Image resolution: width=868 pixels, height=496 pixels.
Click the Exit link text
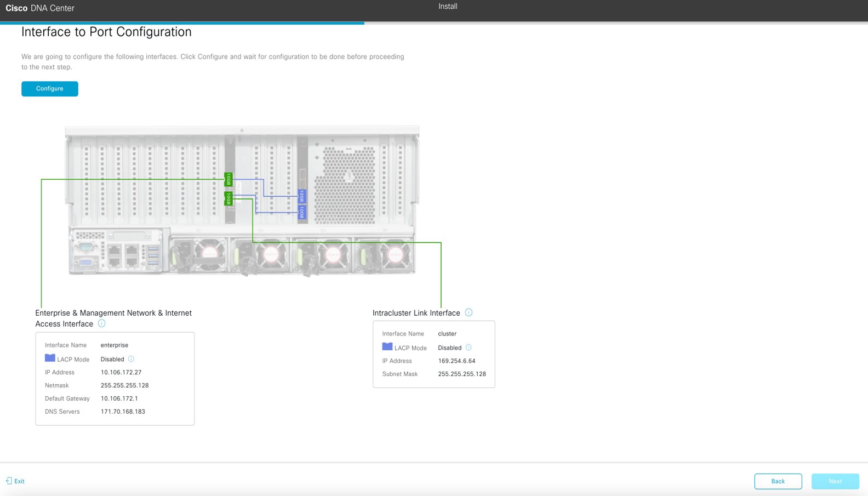pyautogui.click(x=20, y=481)
